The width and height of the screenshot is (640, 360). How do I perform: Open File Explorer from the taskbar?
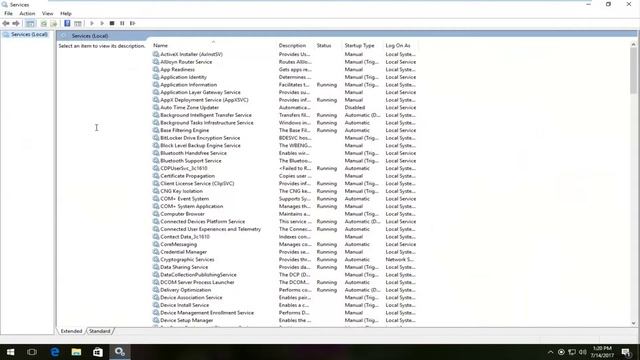(76, 352)
